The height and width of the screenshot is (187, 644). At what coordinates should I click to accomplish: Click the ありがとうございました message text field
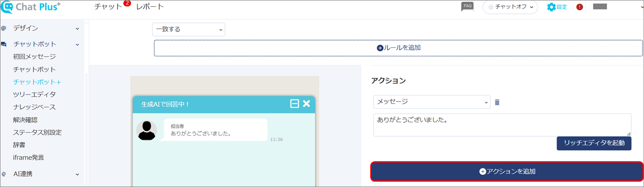pos(502,125)
